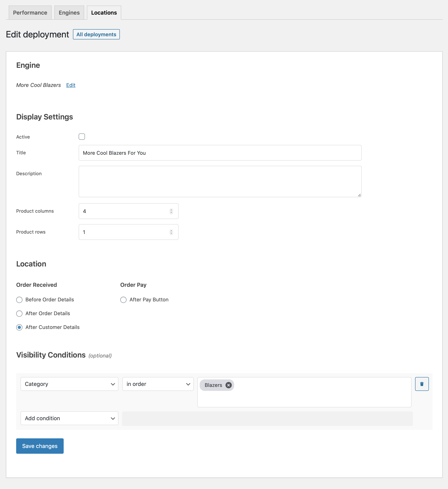Click the All deployments button
Image resolution: width=448 pixels, height=489 pixels.
[96, 34]
